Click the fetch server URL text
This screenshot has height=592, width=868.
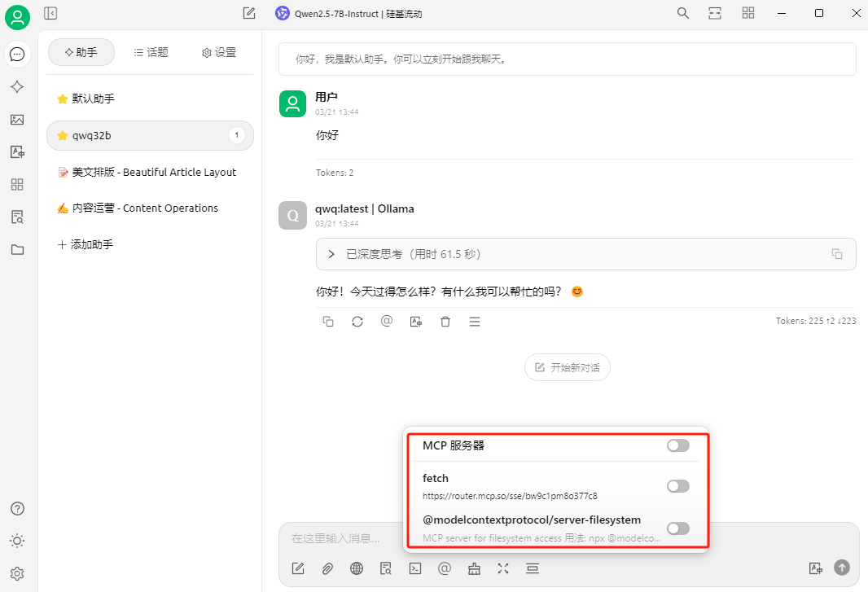(510, 496)
